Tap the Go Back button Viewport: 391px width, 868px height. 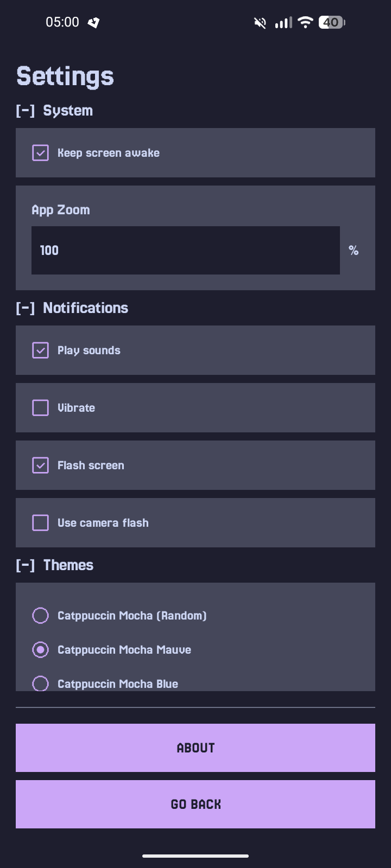pyautogui.click(x=195, y=804)
